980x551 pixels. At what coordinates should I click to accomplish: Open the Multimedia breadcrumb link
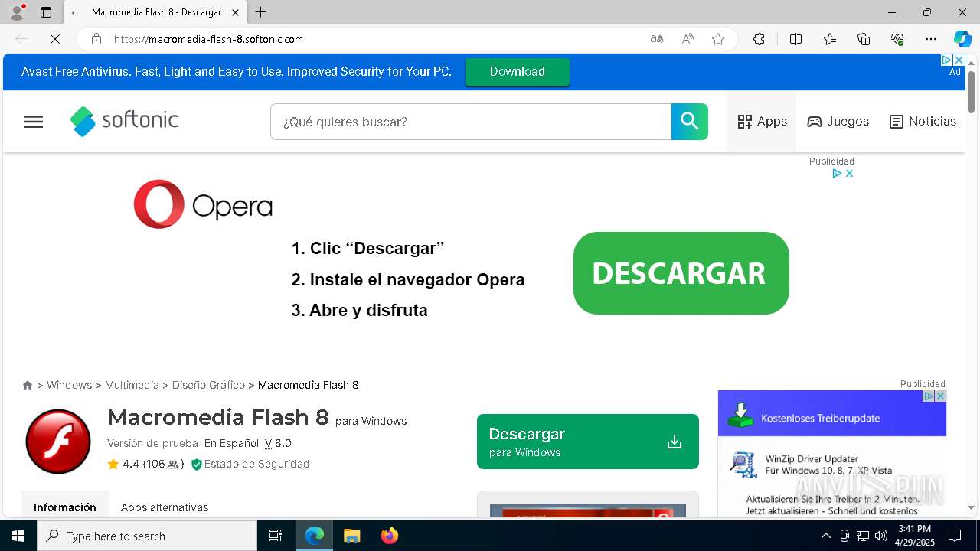coord(132,385)
